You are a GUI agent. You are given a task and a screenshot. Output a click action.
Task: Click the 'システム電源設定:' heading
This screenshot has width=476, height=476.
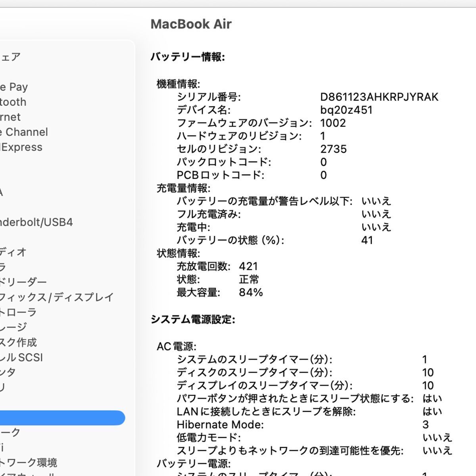[193, 320]
